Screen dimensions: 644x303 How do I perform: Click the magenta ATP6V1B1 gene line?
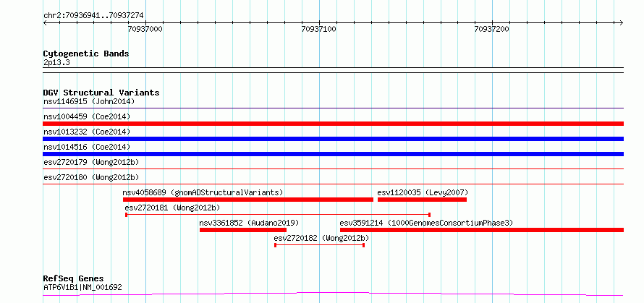[334, 294]
